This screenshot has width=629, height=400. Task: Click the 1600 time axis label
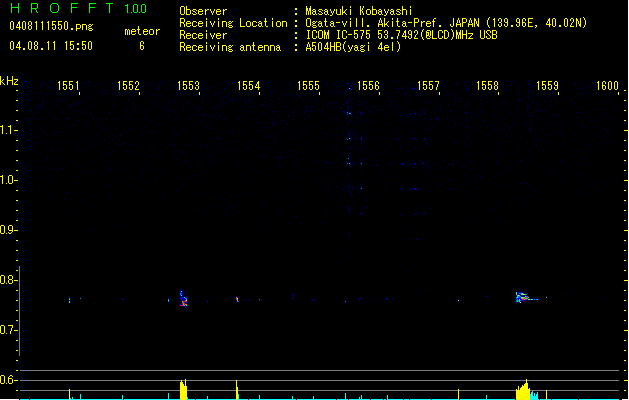(x=607, y=86)
